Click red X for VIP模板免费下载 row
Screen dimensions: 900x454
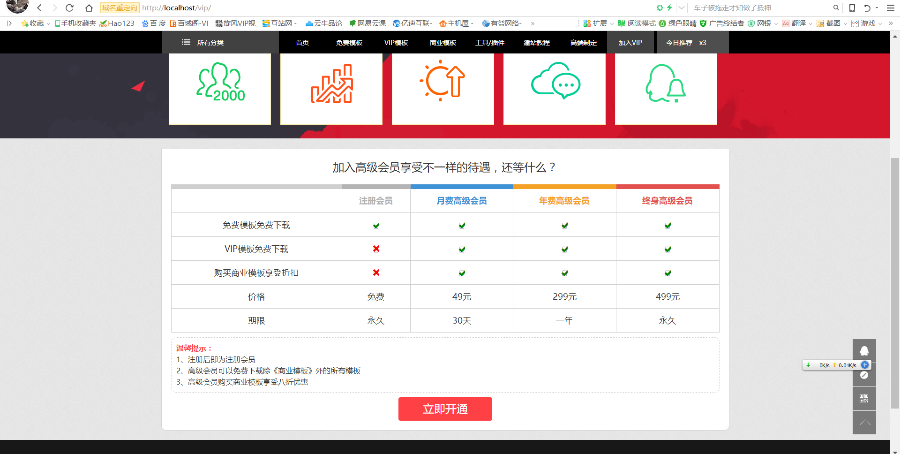point(376,248)
